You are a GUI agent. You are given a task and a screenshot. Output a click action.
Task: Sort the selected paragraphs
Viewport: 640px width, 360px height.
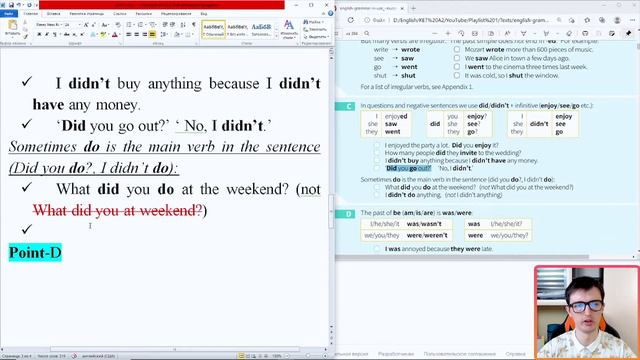point(183,25)
